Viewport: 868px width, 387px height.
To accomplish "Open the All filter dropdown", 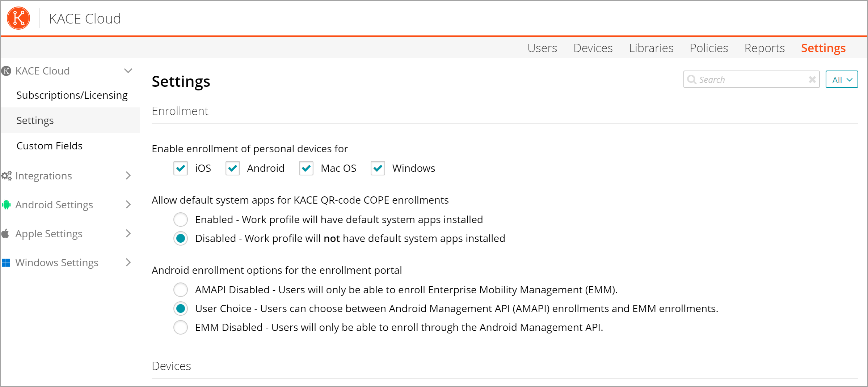I will click(842, 80).
